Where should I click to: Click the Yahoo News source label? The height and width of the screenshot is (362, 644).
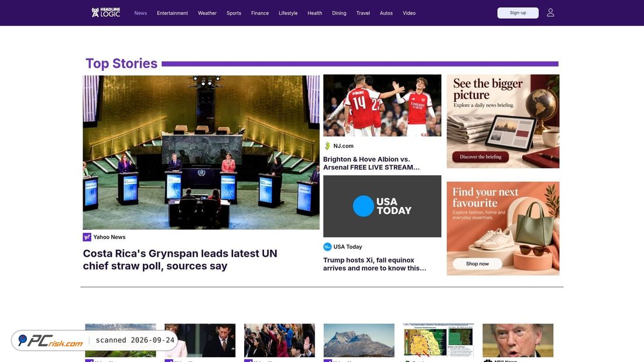coord(109,237)
